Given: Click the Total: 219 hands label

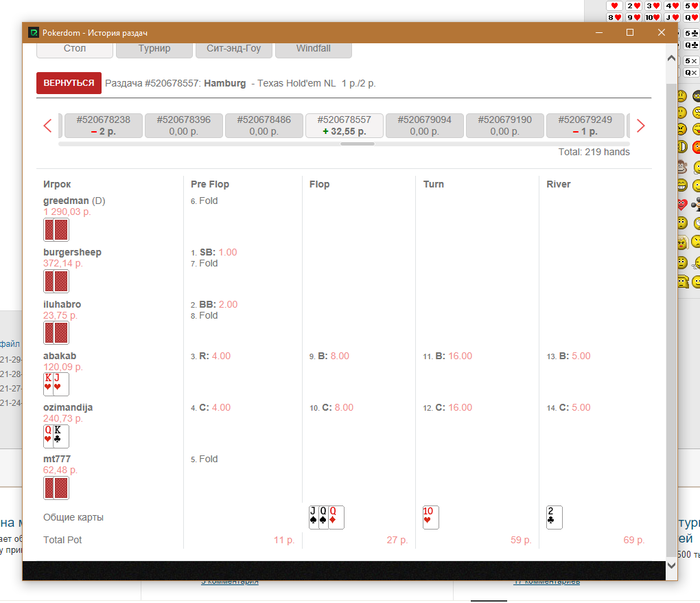Looking at the screenshot, I should point(594,152).
